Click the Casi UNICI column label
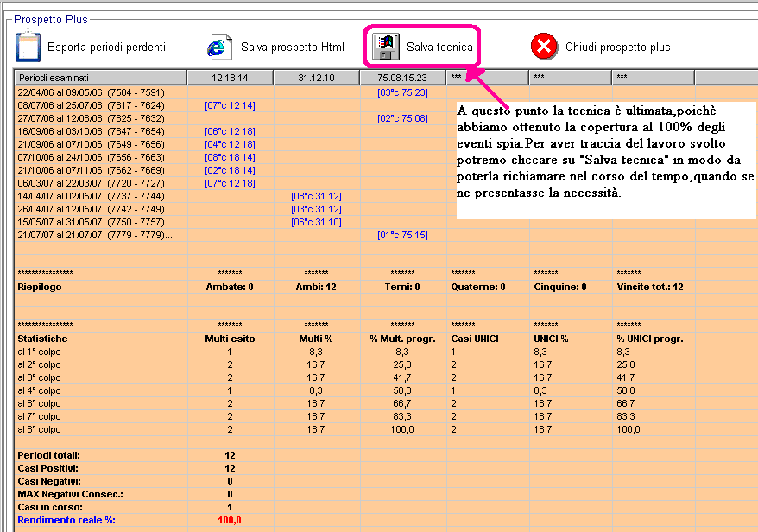The width and height of the screenshot is (758, 532). tap(475, 339)
